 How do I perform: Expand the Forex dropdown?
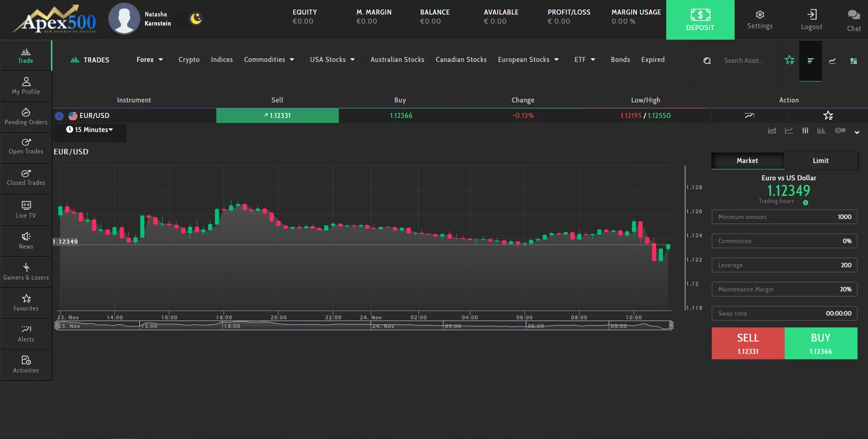[x=149, y=60]
